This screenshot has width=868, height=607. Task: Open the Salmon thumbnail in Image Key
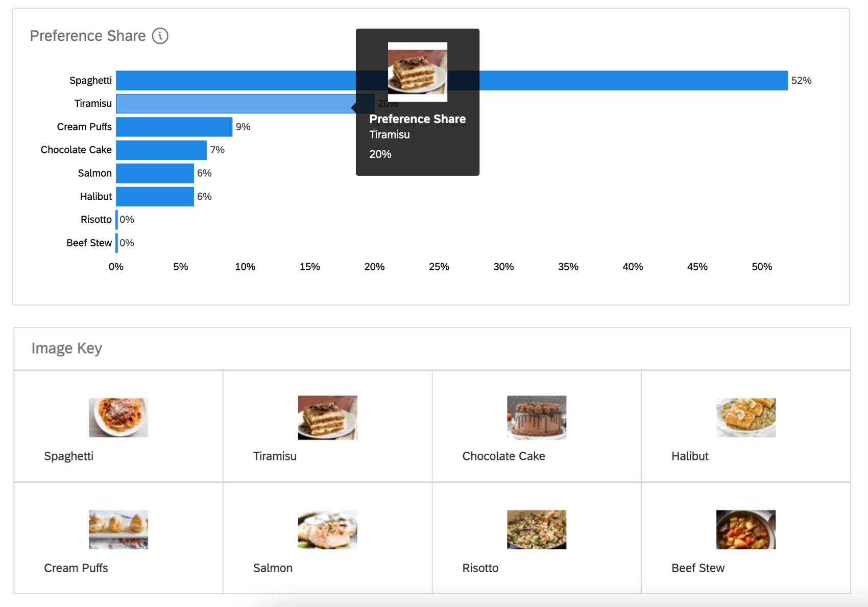(327, 529)
